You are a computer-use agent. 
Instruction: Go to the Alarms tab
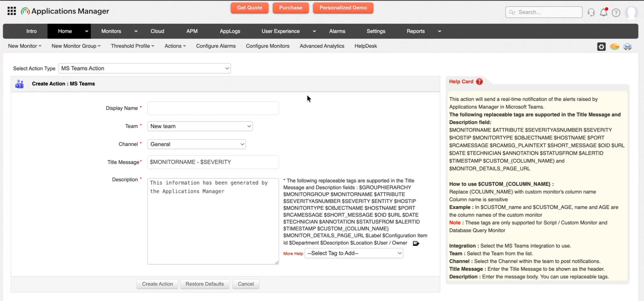pyautogui.click(x=337, y=31)
